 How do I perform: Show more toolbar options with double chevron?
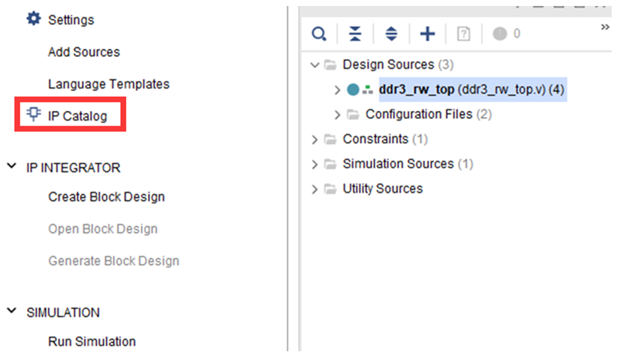click(x=604, y=27)
